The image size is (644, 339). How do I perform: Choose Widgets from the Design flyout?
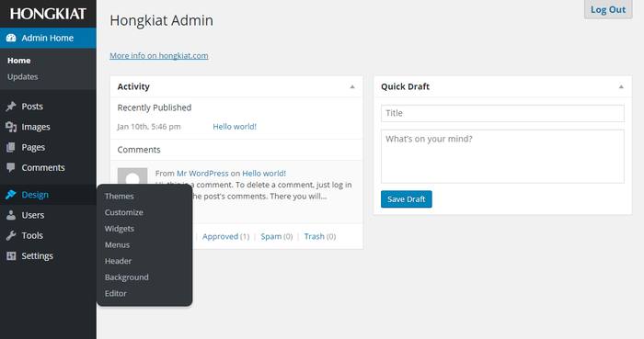tap(120, 229)
